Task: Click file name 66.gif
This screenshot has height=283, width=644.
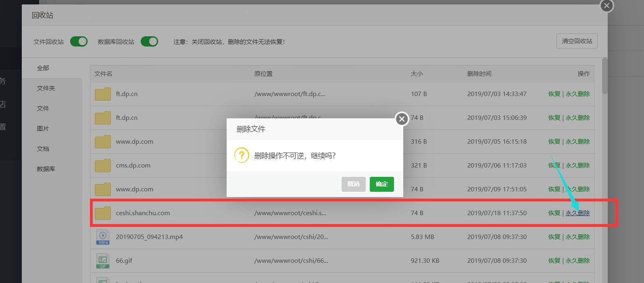Action: coord(124,260)
